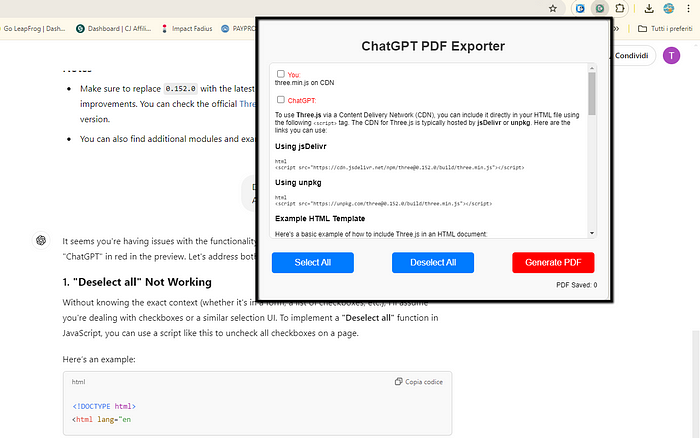Click the Condividi share button
The image size is (700, 438).
(x=632, y=55)
